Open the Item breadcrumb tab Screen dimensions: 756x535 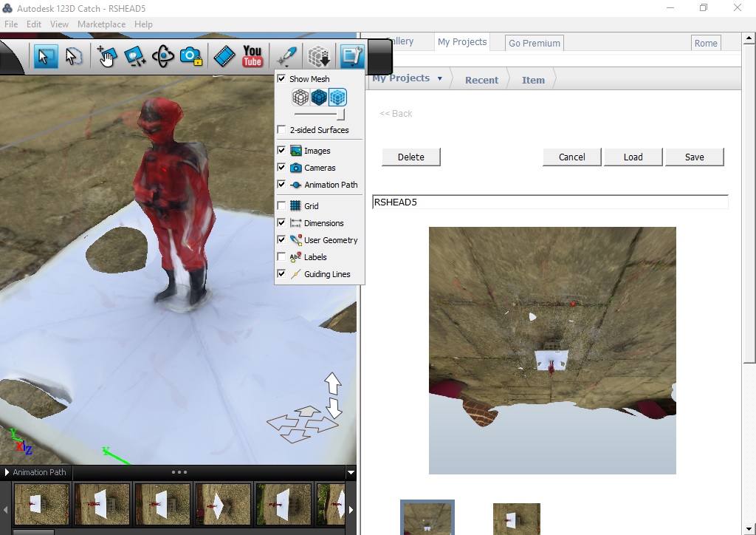coord(533,80)
